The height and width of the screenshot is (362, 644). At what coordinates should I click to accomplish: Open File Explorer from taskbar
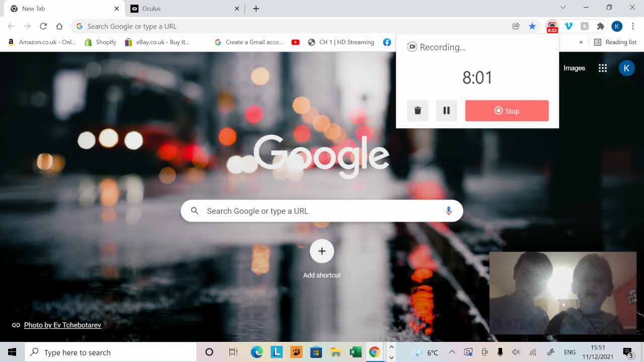[x=336, y=352]
